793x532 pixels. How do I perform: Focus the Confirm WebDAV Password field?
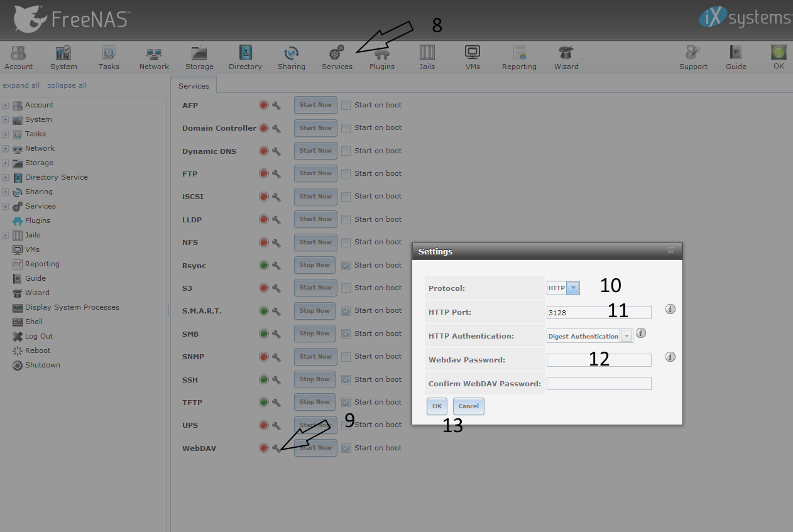click(x=599, y=383)
